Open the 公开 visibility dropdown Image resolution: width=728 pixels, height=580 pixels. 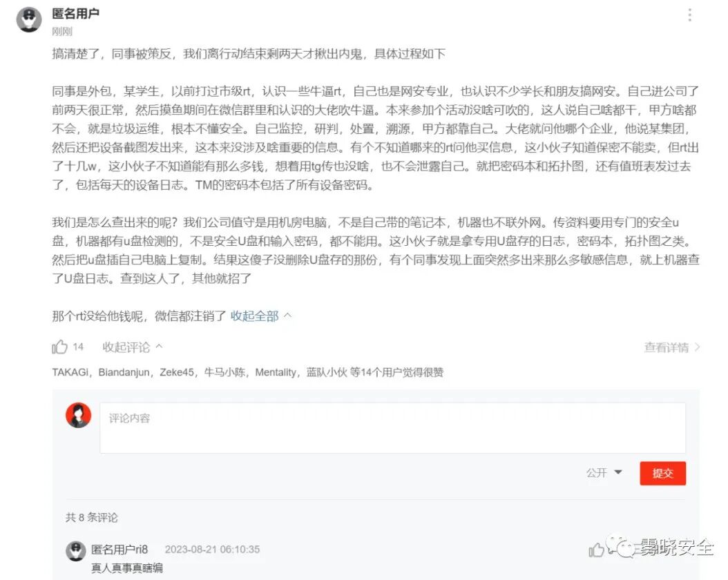(604, 473)
